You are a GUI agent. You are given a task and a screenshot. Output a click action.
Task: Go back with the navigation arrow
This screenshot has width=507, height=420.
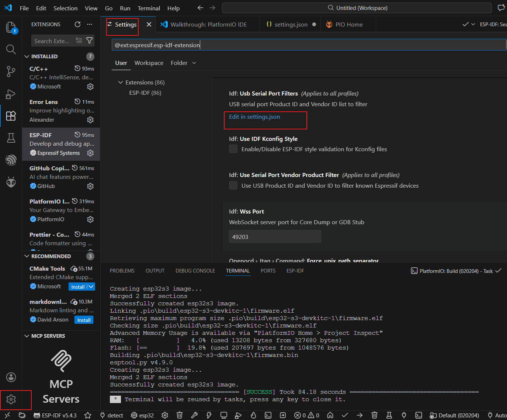(x=200, y=8)
